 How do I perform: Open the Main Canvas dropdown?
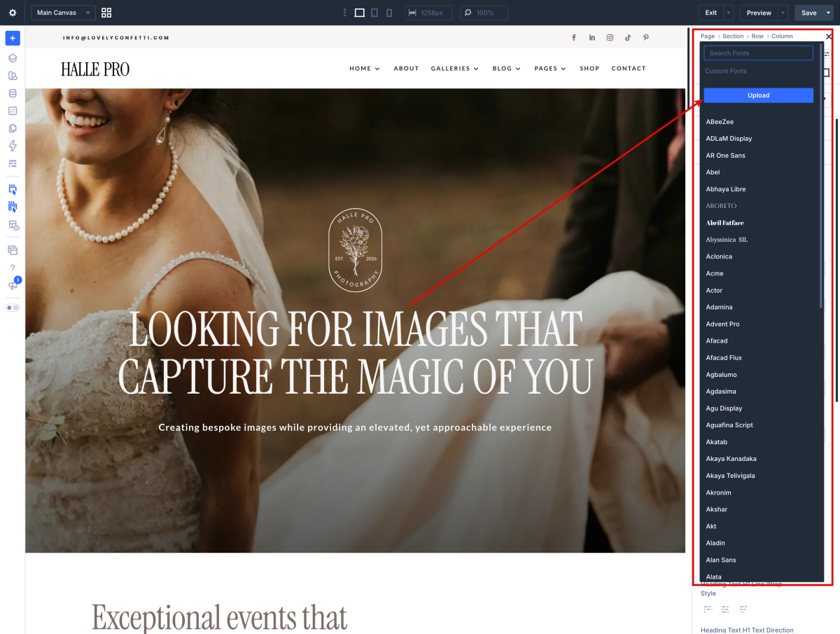click(x=63, y=13)
